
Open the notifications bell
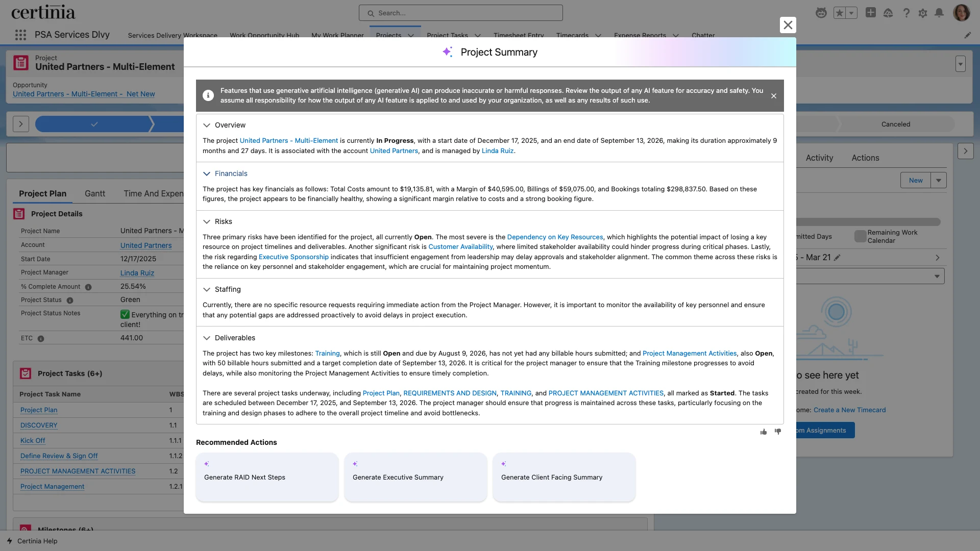pyautogui.click(x=940, y=13)
